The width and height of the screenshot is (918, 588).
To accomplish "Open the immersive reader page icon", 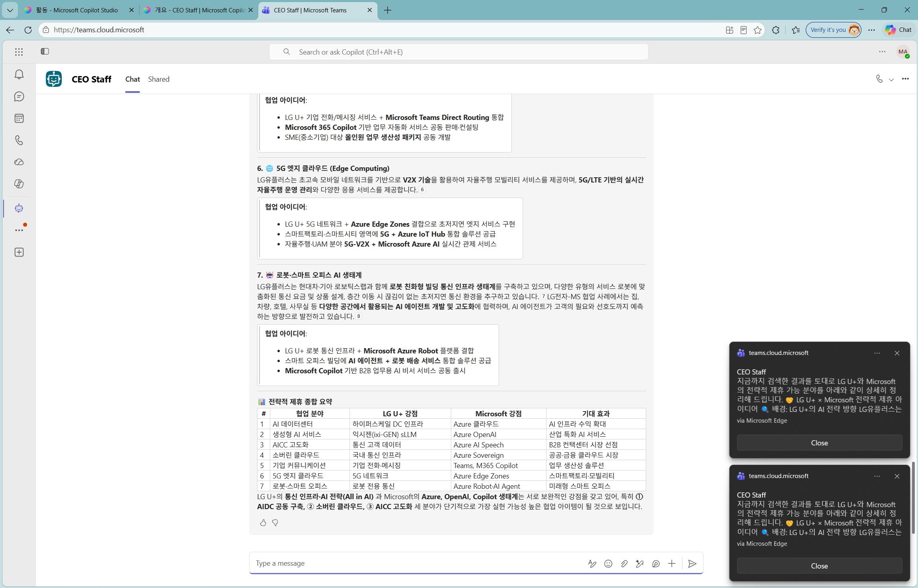I will pyautogui.click(x=743, y=30).
